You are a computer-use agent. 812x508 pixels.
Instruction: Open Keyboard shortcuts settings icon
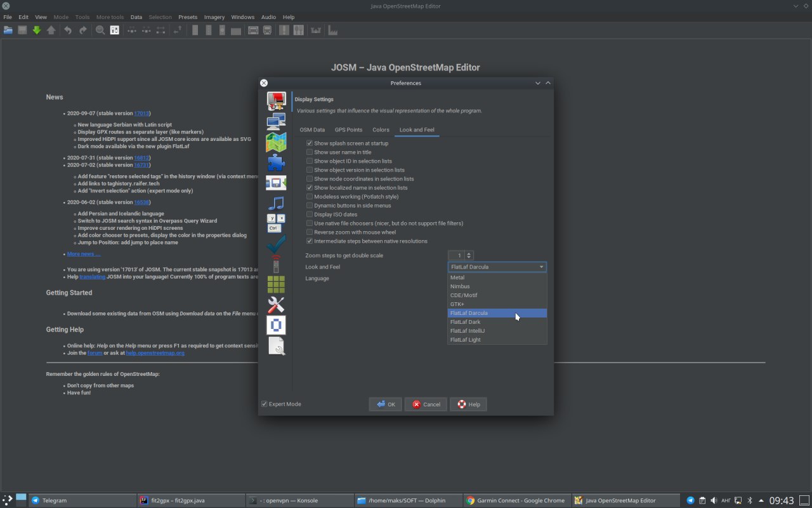pos(276,224)
